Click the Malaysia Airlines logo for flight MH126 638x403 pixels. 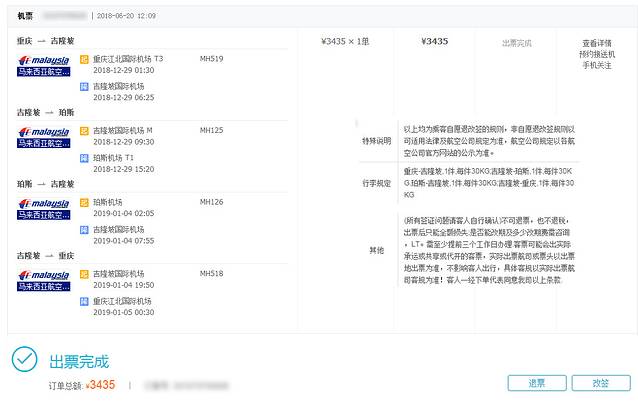click(44, 208)
